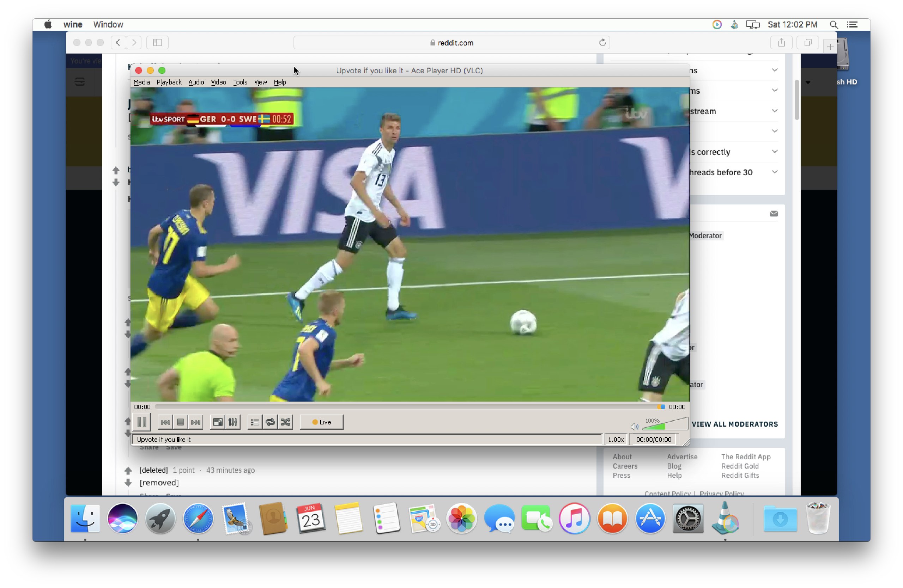Click the reddit.com address bar
Screen dimensions: 903x588
pyautogui.click(x=451, y=43)
